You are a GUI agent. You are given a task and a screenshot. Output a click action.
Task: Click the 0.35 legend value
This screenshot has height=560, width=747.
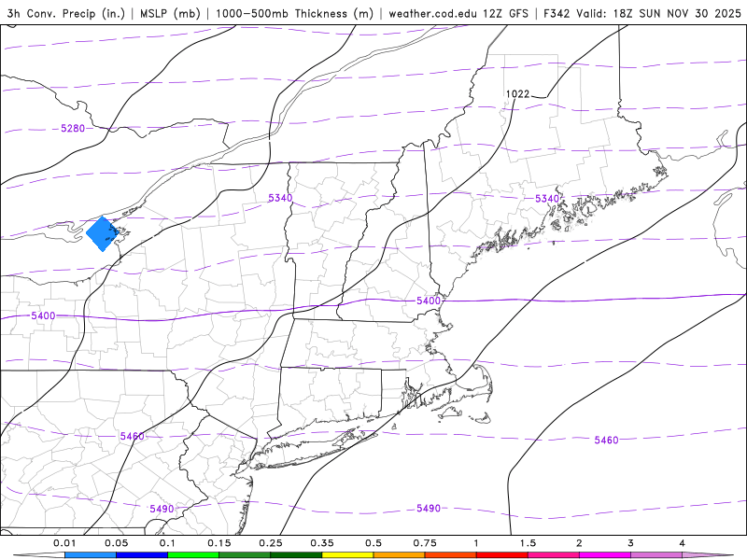(322, 543)
